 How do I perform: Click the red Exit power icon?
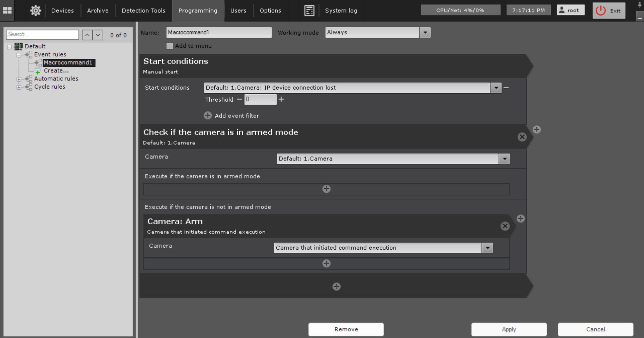click(600, 10)
